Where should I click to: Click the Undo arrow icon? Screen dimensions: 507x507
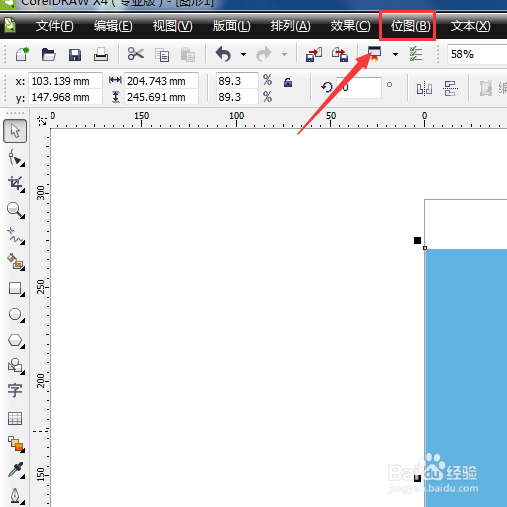point(223,54)
